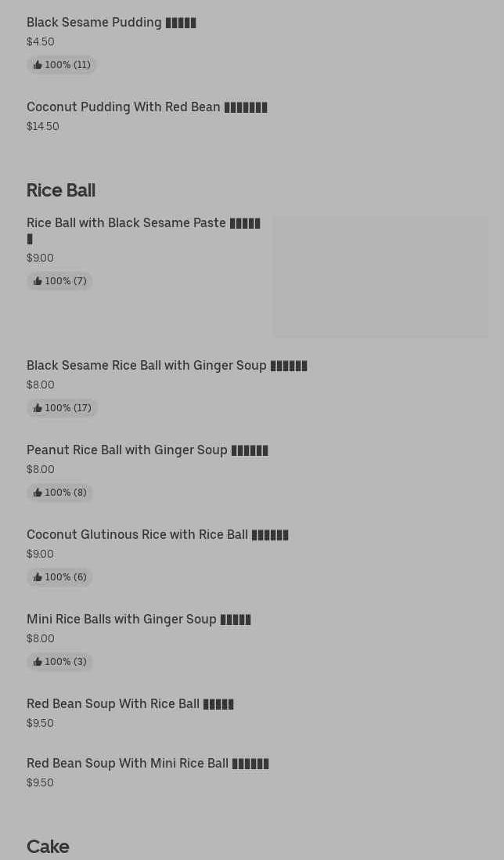Viewport: 504px width, 860px height.
Task: Click thumbs-up icon under Peanut Rice Ball
Action: [38, 493]
